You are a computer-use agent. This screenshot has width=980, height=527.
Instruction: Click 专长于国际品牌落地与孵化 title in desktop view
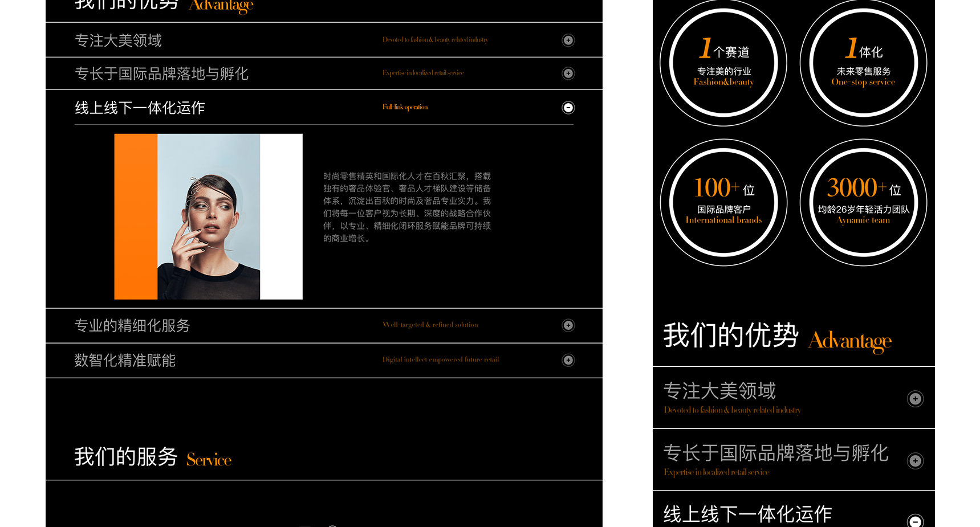click(162, 73)
